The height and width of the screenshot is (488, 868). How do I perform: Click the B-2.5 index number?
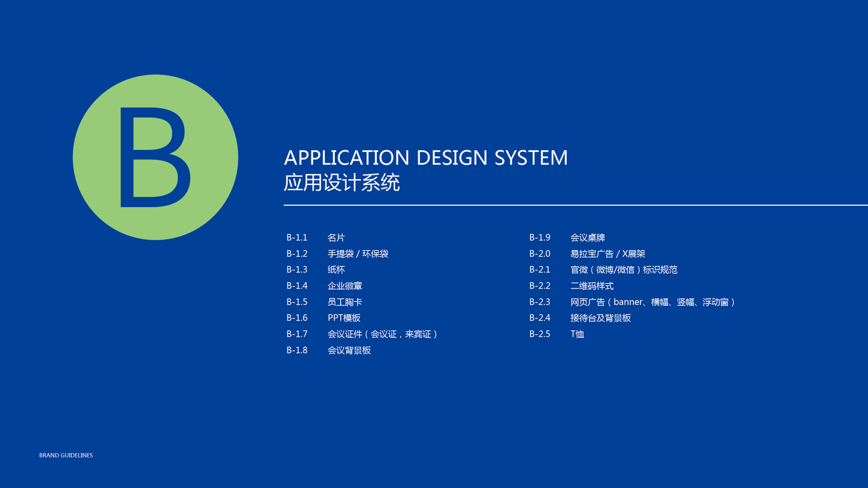pos(540,334)
